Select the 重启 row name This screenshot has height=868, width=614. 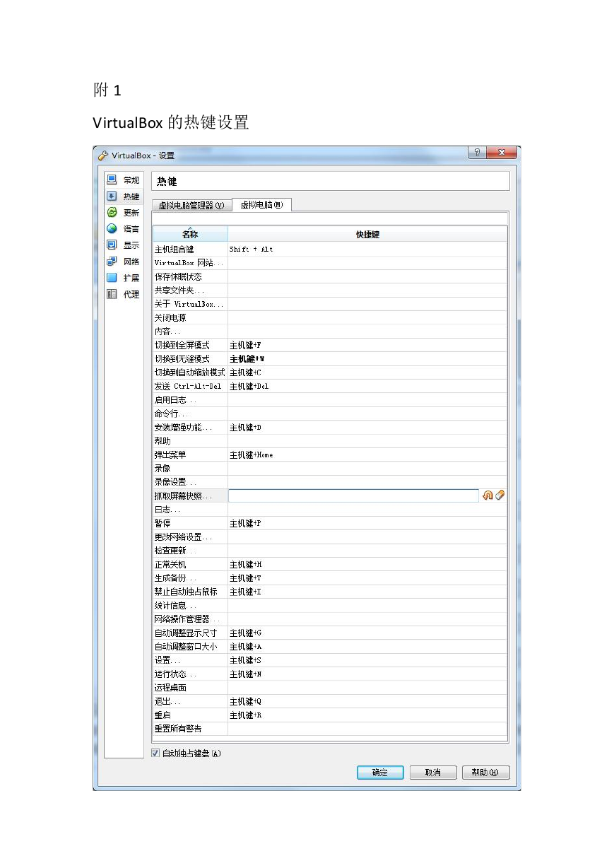click(x=162, y=715)
